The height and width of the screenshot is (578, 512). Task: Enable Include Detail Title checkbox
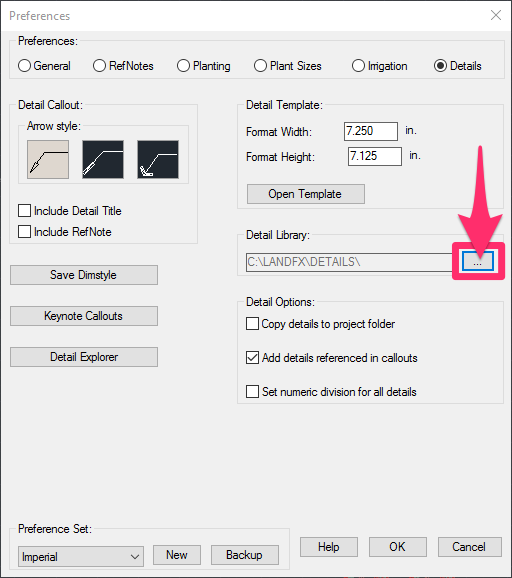24,211
